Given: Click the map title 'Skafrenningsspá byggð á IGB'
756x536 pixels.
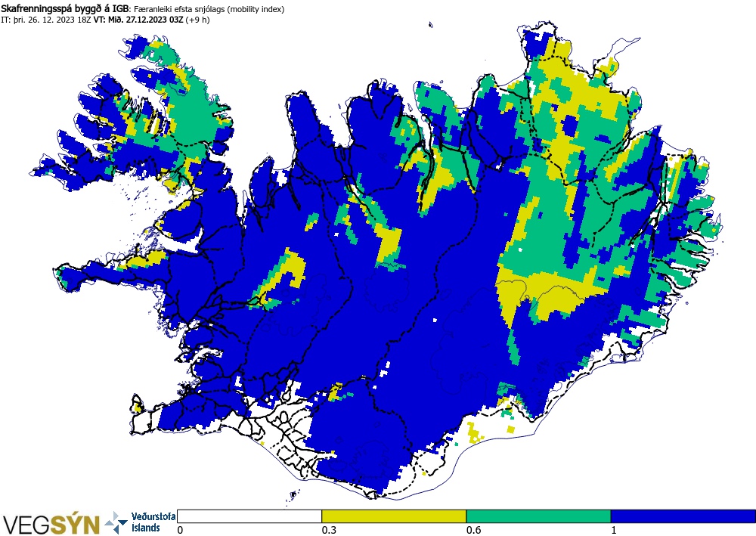Looking at the screenshot, I should 65,8.
